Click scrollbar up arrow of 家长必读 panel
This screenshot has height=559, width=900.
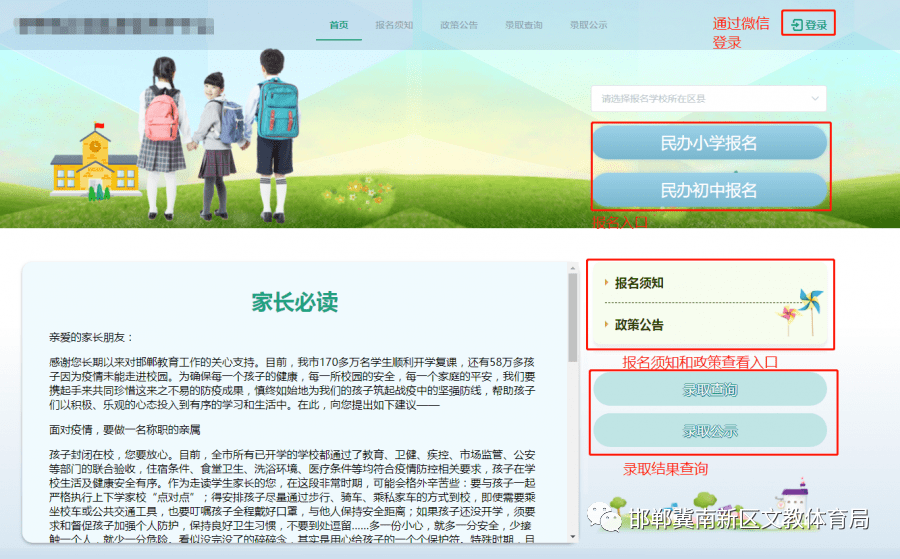pyautogui.click(x=573, y=268)
